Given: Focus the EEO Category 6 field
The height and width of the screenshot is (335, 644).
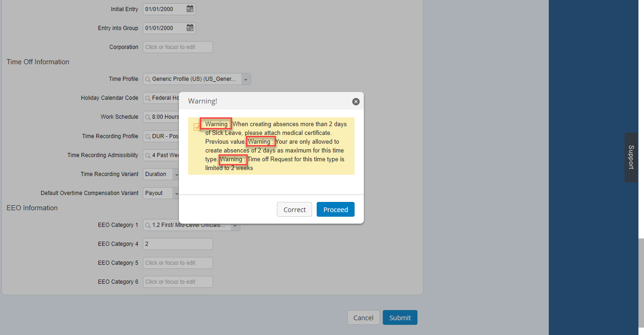Looking at the screenshot, I should pos(178,282).
